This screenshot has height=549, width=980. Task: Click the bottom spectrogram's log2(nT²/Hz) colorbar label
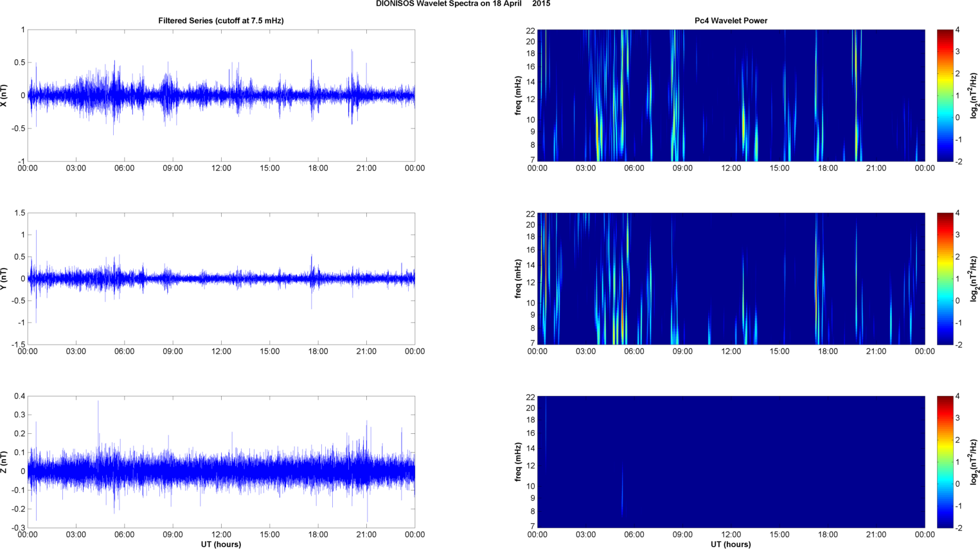[974, 462]
